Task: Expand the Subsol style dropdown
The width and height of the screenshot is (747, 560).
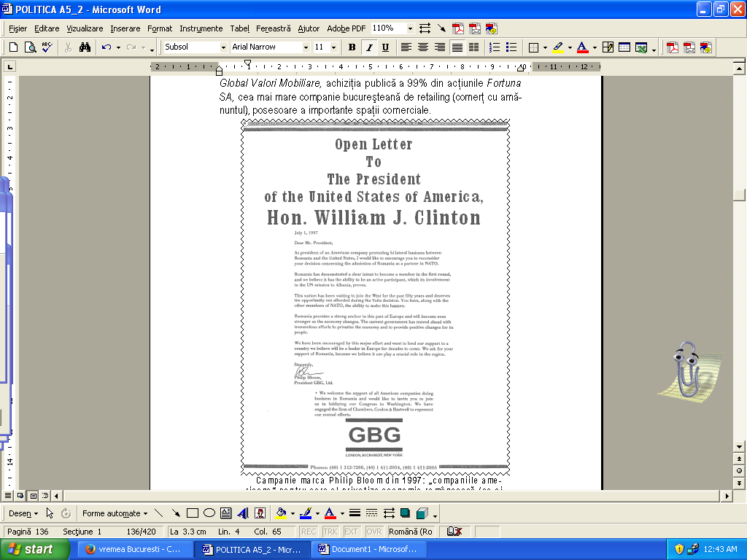Action: point(223,47)
